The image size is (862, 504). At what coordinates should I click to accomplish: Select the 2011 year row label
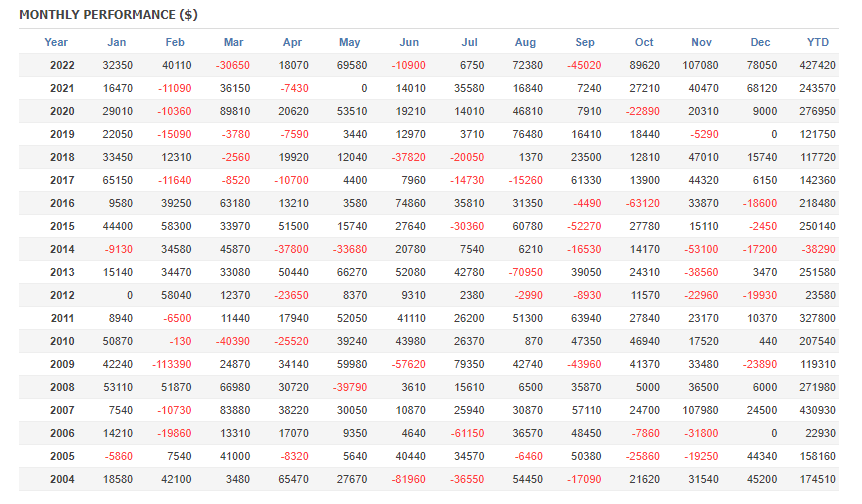pyautogui.click(x=62, y=319)
